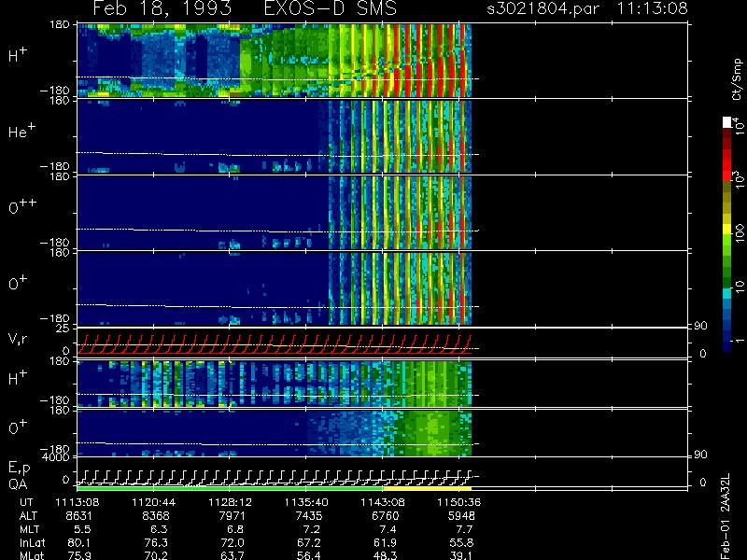Click the white top cap of the colorbar
747x560 pixels.
[727, 122]
